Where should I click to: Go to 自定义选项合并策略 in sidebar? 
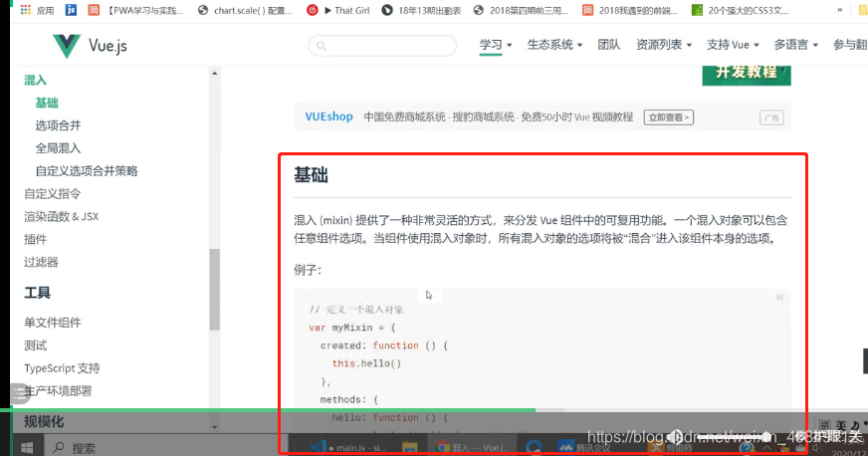[x=87, y=171]
